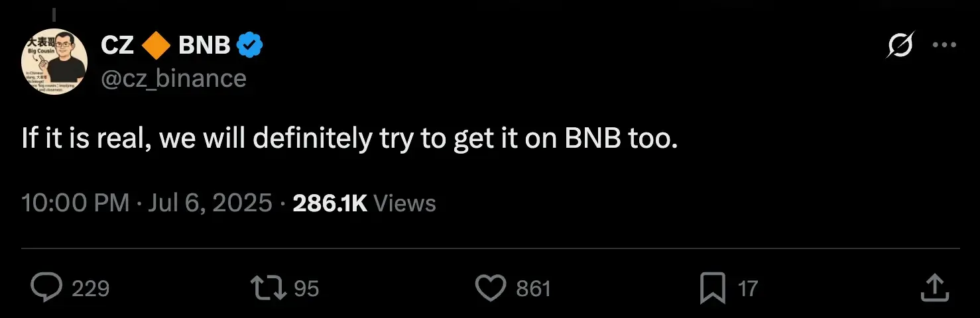Click the blue verified checkmark badge

(251, 45)
